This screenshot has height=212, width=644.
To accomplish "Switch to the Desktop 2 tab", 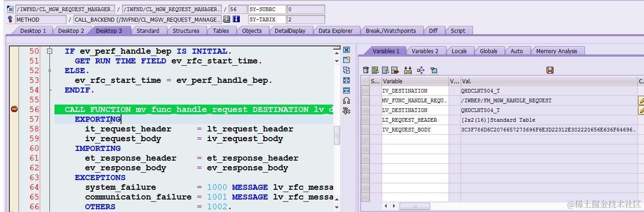I will 71,31.
